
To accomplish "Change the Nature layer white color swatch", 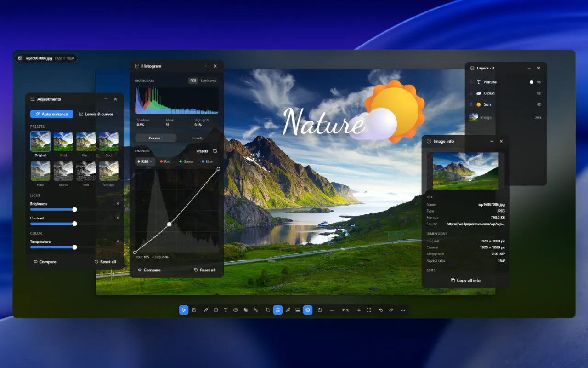I will tap(531, 82).
